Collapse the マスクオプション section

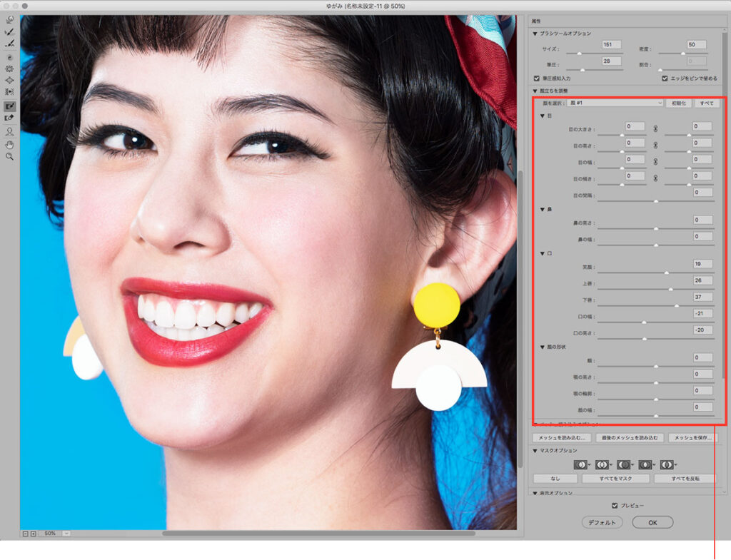[x=534, y=450]
